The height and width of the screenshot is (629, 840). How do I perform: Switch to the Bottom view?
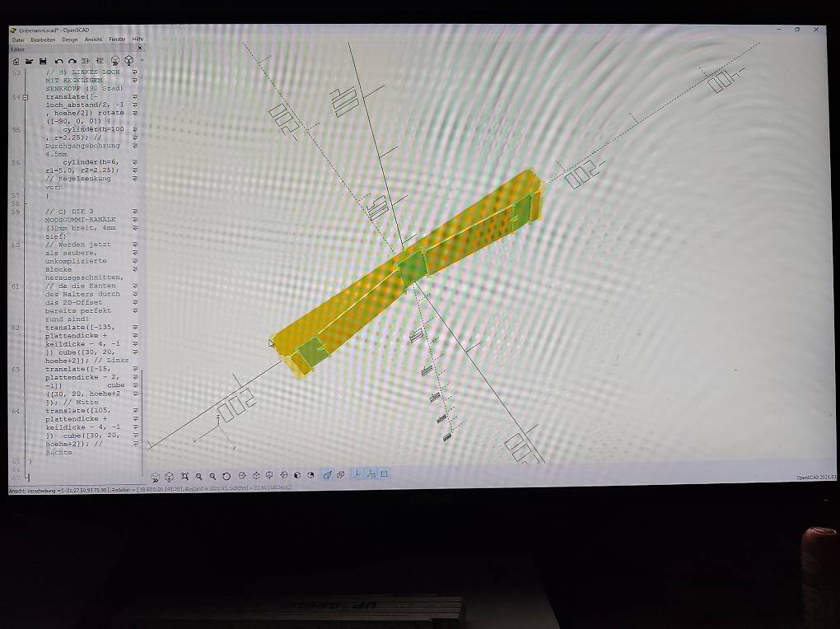(x=269, y=476)
